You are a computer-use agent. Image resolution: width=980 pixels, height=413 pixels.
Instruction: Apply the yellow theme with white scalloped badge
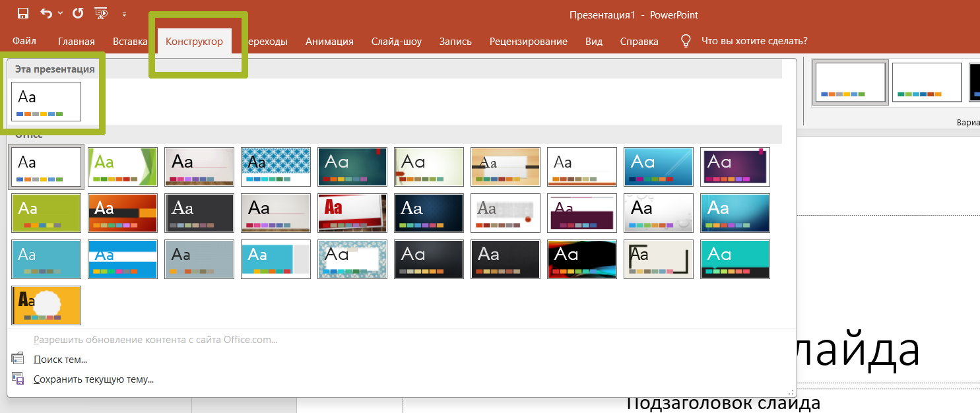coord(46,305)
